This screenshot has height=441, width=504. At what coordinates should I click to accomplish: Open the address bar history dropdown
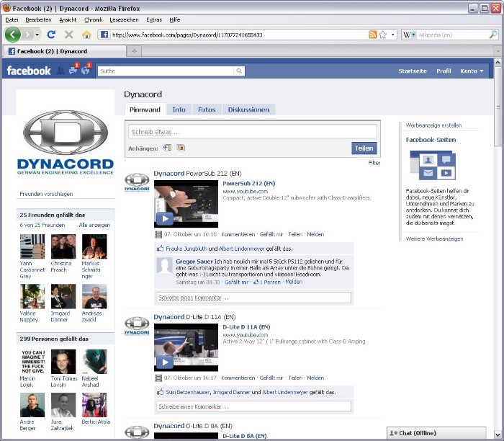(393, 35)
